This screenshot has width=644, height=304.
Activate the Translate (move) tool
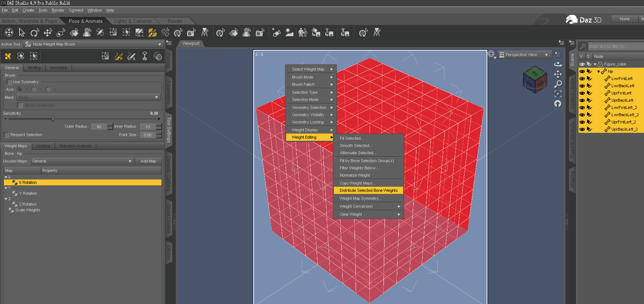point(48,33)
